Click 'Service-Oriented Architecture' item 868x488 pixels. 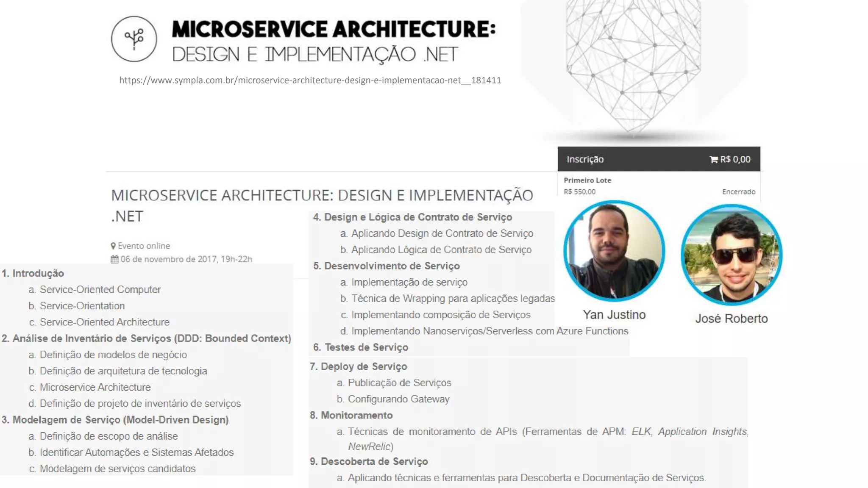click(104, 322)
